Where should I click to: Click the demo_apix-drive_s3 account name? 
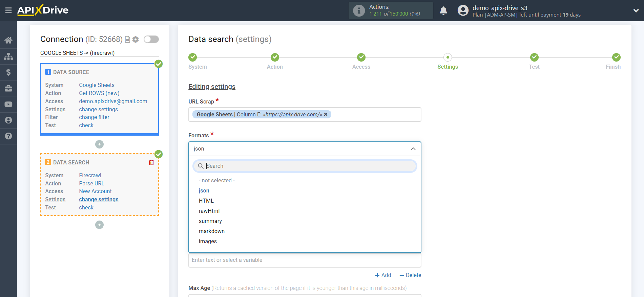point(500,8)
